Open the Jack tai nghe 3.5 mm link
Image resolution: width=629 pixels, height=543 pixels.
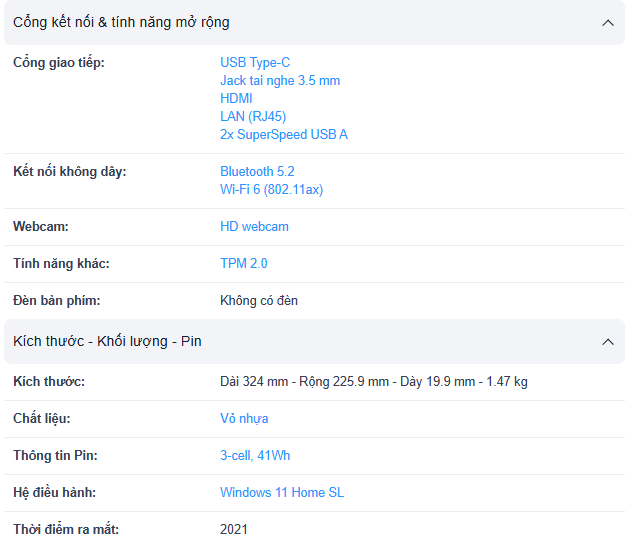(x=280, y=80)
